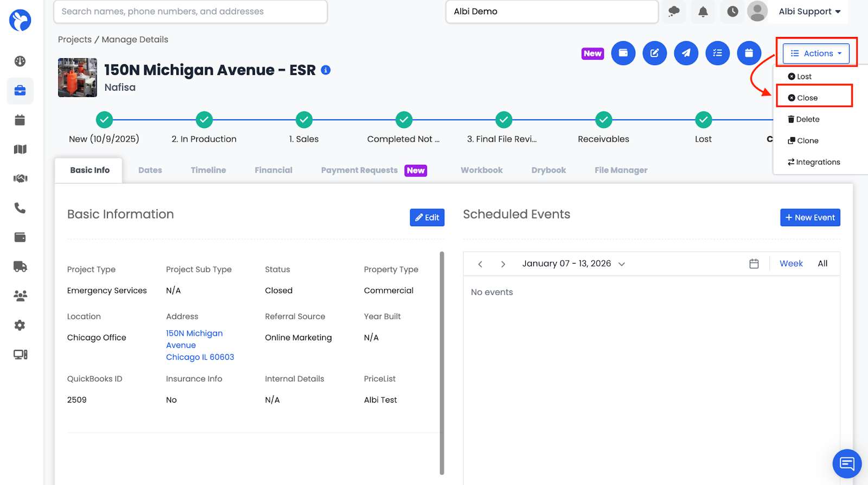Select the Receivables stage checkmark
The image size is (868, 485).
click(603, 119)
